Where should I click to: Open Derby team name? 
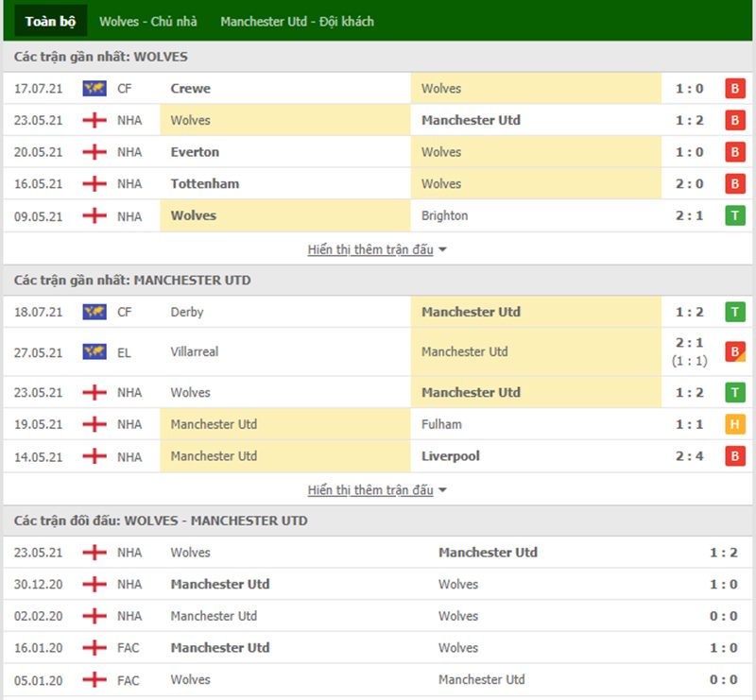[x=187, y=313]
